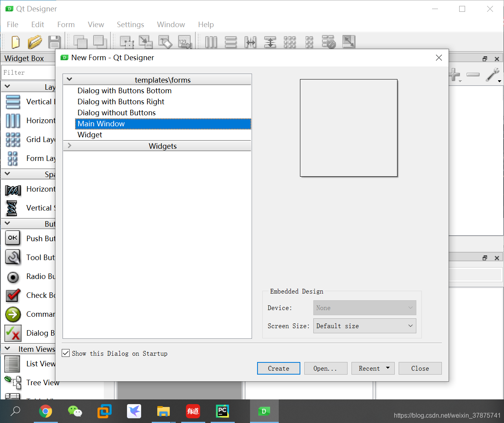This screenshot has width=504, height=423.
Task: Select Horizontal Layout widget icon
Action: [x=13, y=121]
